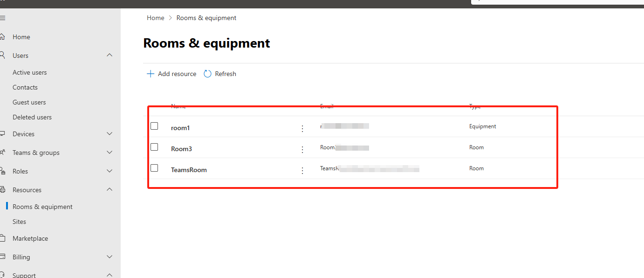Click the Room type cell for Room3
The width and height of the screenshot is (644, 278).
point(477,147)
